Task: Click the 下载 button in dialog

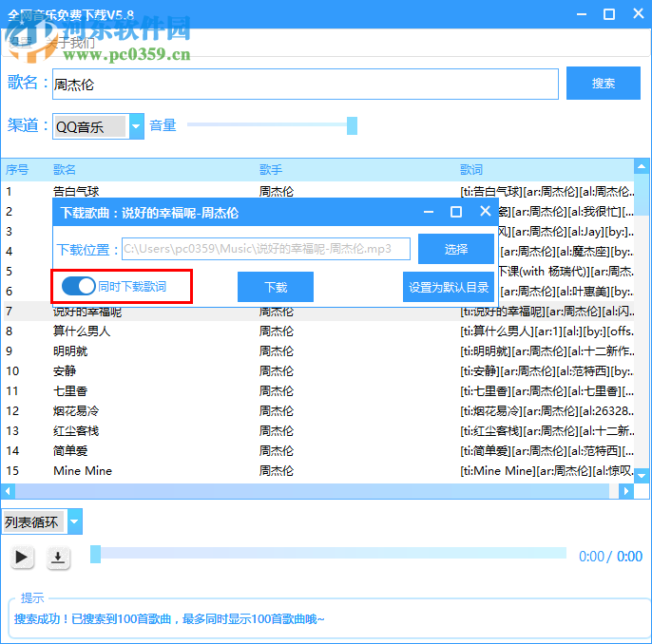Action: [276, 287]
